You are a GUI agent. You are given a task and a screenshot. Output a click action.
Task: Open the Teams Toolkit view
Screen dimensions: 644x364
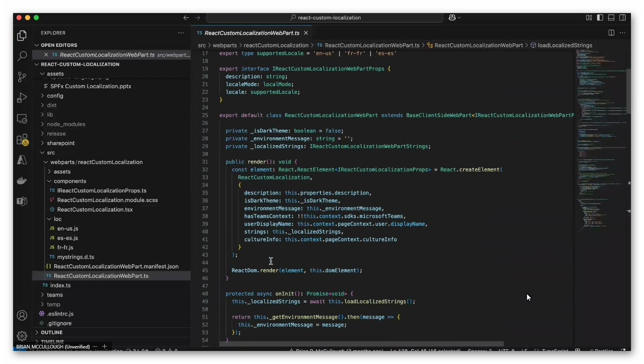[x=22, y=201]
